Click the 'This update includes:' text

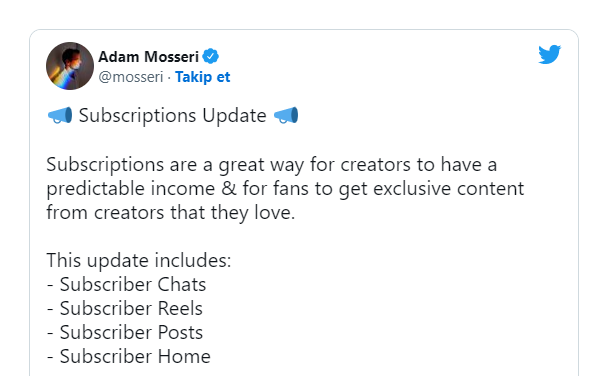(139, 261)
